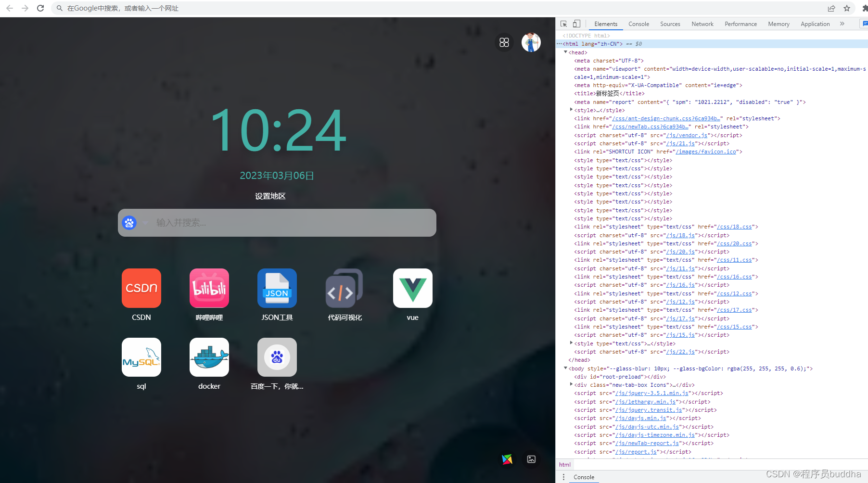Open the /js/jquery-3.5.1.min.js link
The image size is (868, 483).
pos(651,394)
